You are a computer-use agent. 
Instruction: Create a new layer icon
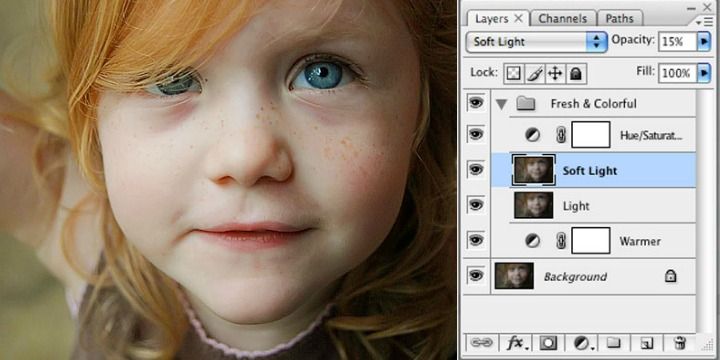(647, 343)
